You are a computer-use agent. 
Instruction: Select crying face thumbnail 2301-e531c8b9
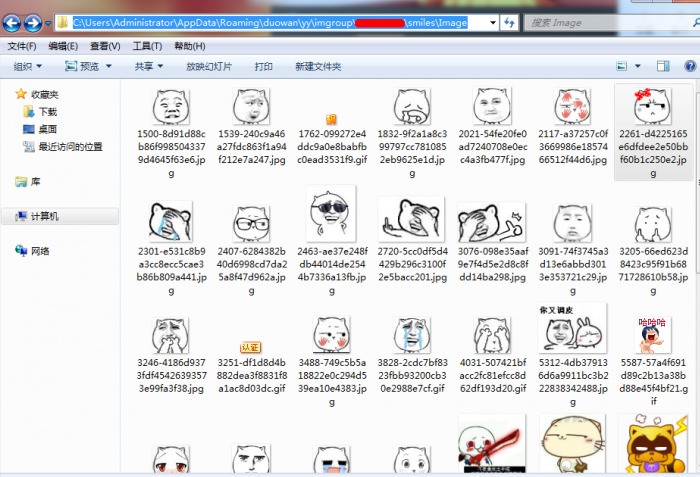pos(171,222)
